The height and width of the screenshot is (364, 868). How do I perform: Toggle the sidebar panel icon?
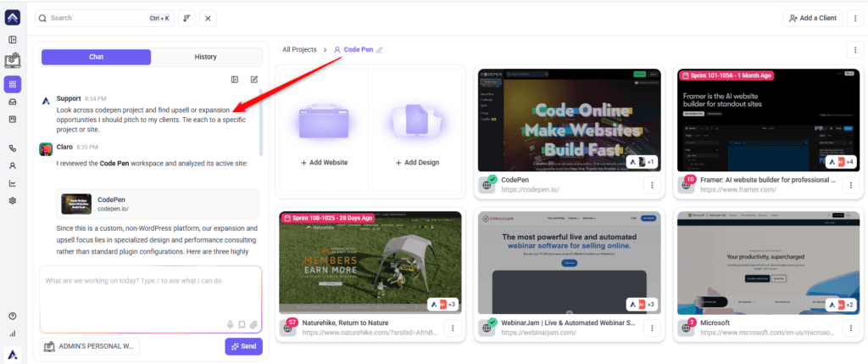click(x=12, y=40)
